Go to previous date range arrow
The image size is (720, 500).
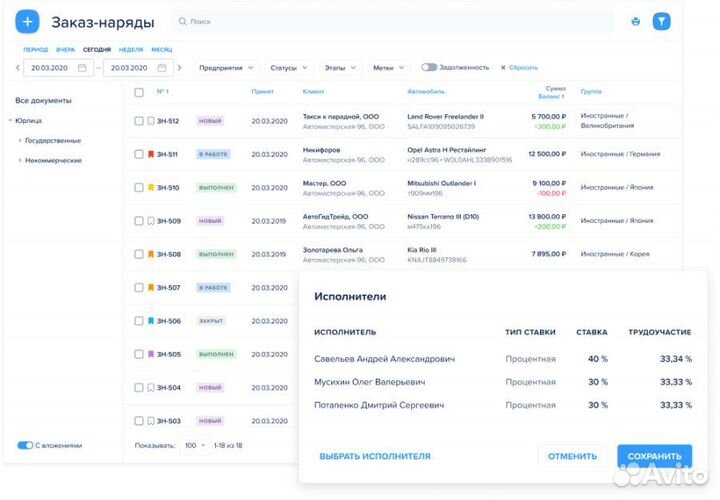pos(18,68)
